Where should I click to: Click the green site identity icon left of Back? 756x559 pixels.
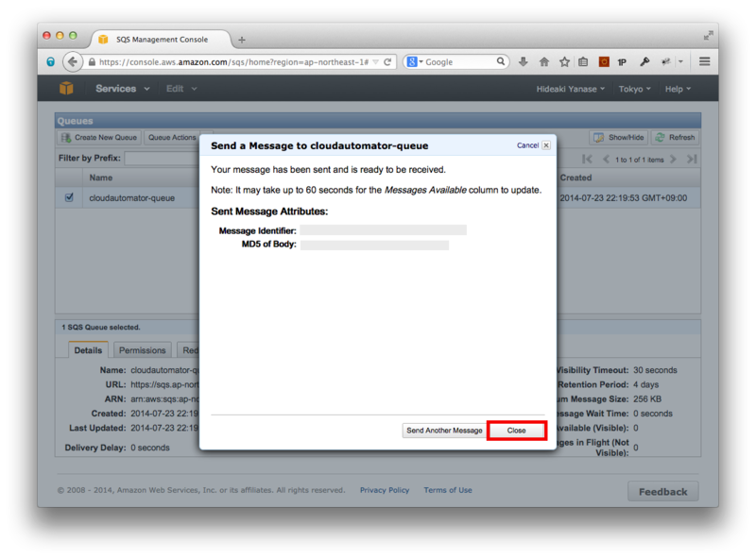point(51,61)
